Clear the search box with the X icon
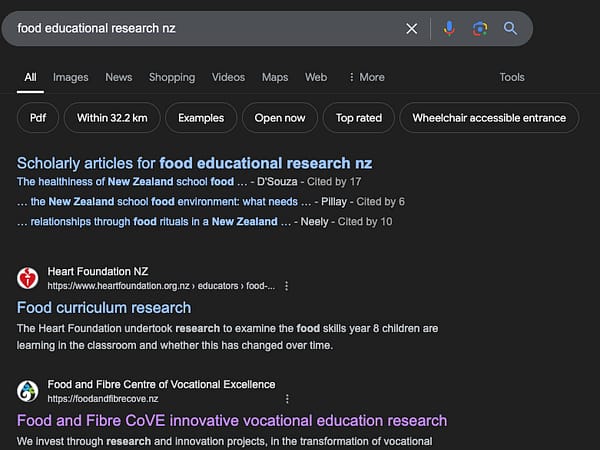600x450 pixels. coord(411,28)
